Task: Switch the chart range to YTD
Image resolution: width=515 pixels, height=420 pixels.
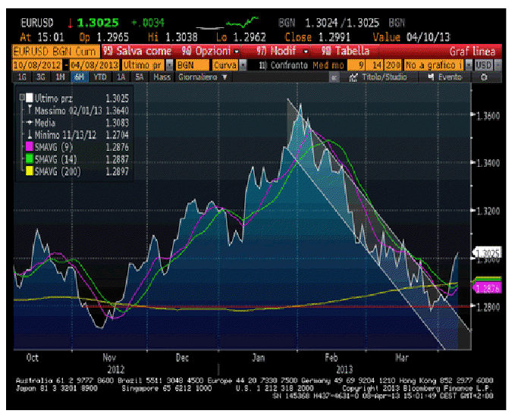Action: tap(99, 77)
